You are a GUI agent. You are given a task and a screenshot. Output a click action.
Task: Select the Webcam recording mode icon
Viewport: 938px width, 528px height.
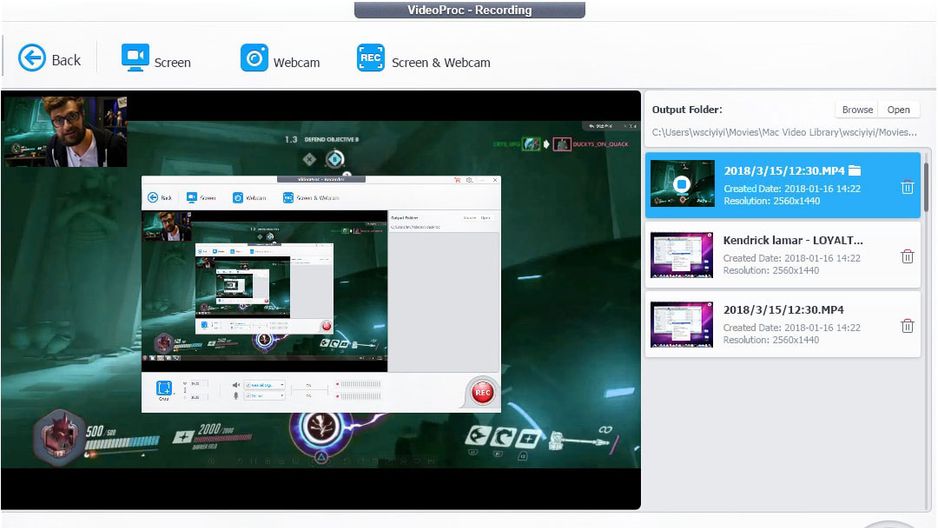point(254,58)
